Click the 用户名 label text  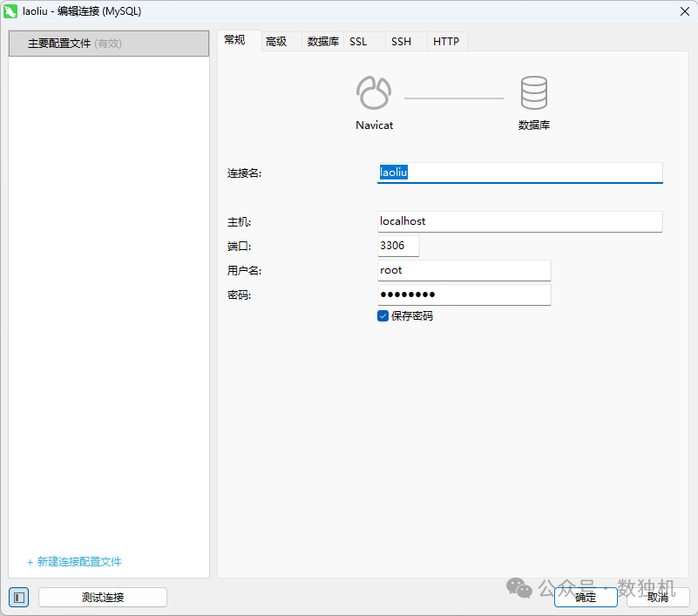(244, 271)
